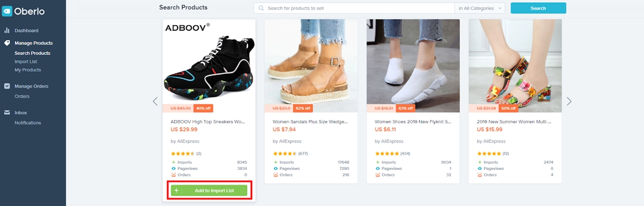Click the search products input field

point(354,9)
